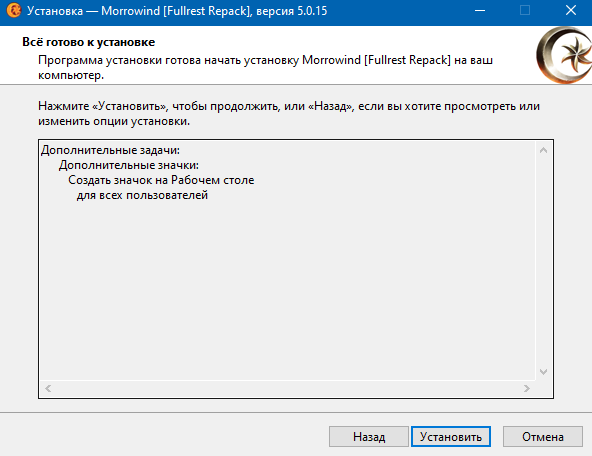592x456 pixels.
Task: Click the line 'Дополнительные задачи:' in the summary
Action: click(110, 150)
